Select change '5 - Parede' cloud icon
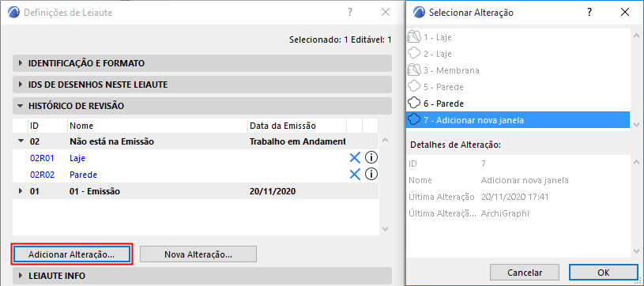The width and height of the screenshot is (644, 286). click(414, 87)
